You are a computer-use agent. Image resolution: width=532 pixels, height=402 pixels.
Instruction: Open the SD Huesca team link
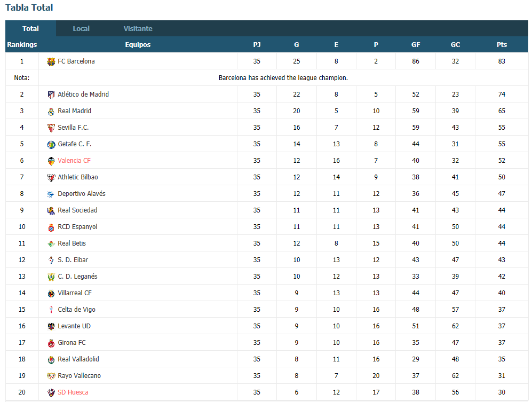tap(73, 392)
